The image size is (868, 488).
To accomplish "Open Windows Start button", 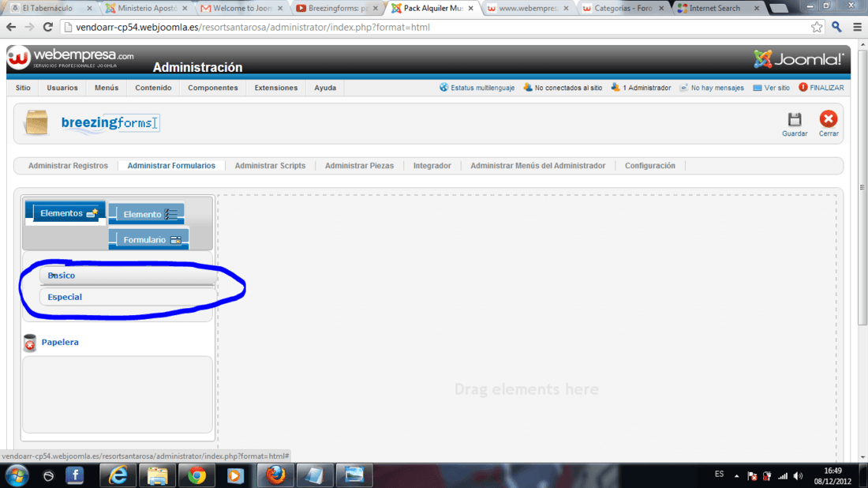I will pos(17,475).
